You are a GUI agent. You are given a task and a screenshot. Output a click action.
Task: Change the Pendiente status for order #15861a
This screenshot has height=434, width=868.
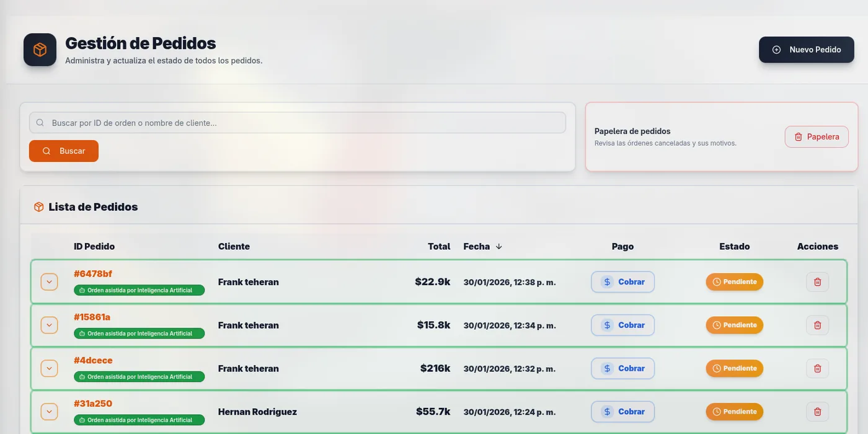[735, 325]
